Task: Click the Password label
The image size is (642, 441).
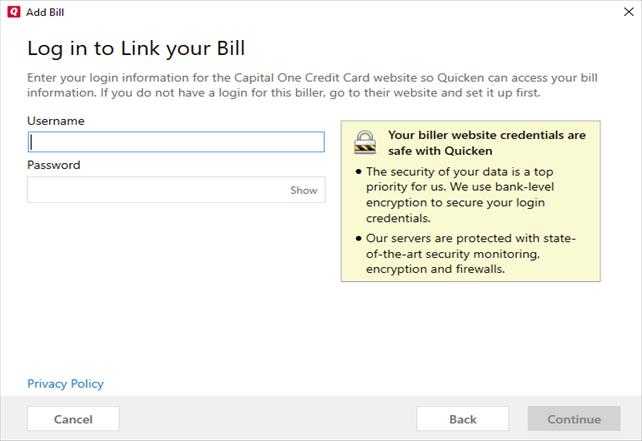Action: tap(54, 165)
